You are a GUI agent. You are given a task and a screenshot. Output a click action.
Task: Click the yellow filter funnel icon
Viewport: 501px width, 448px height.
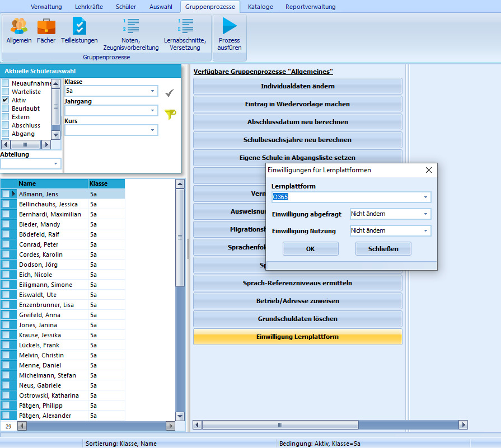[170, 114]
